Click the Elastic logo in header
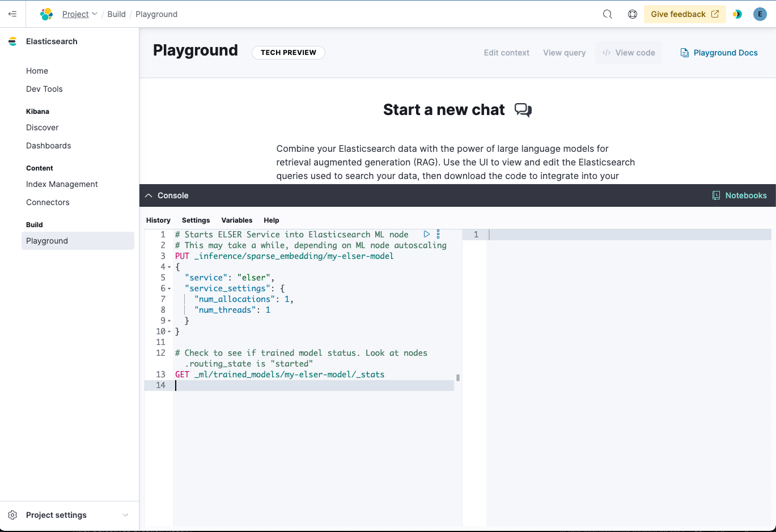Image resolution: width=776 pixels, height=532 pixels. [46, 14]
